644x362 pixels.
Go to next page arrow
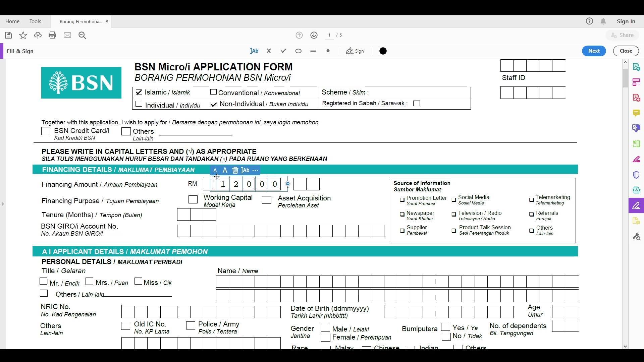pyautogui.click(x=314, y=35)
